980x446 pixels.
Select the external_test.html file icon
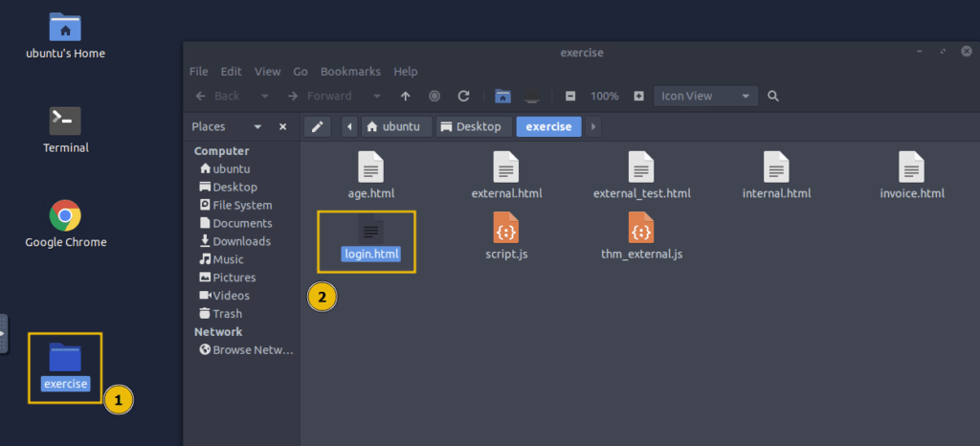click(x=641, y=167)
